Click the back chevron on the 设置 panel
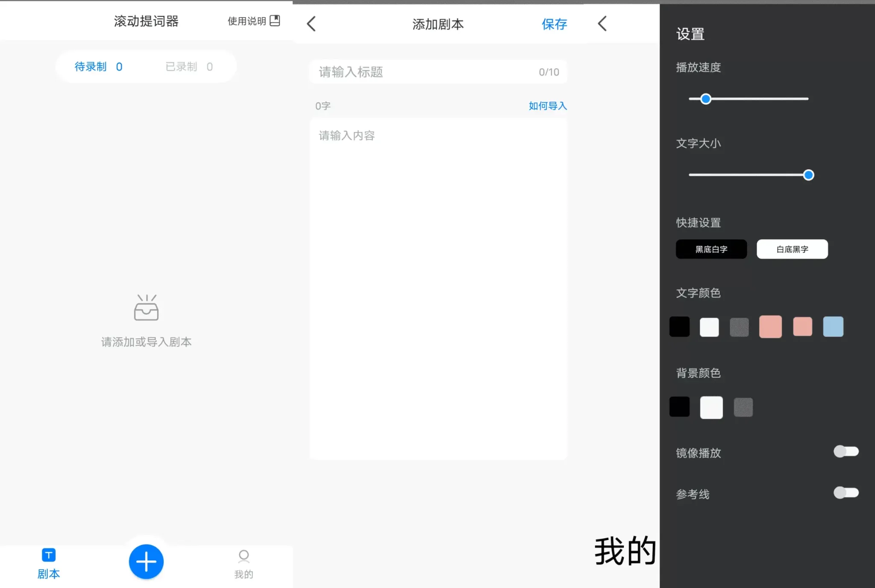The image size is (875, 588). tap(602, 24)
